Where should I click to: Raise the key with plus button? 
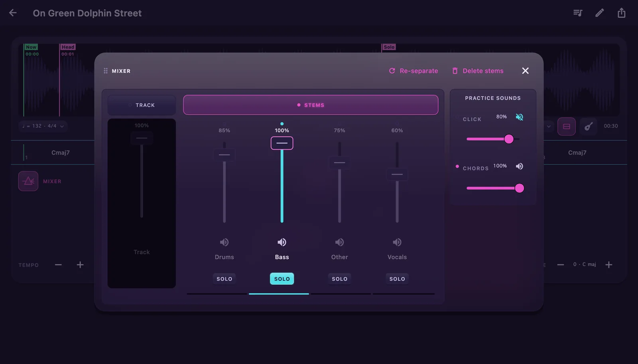tap(608, 265)
